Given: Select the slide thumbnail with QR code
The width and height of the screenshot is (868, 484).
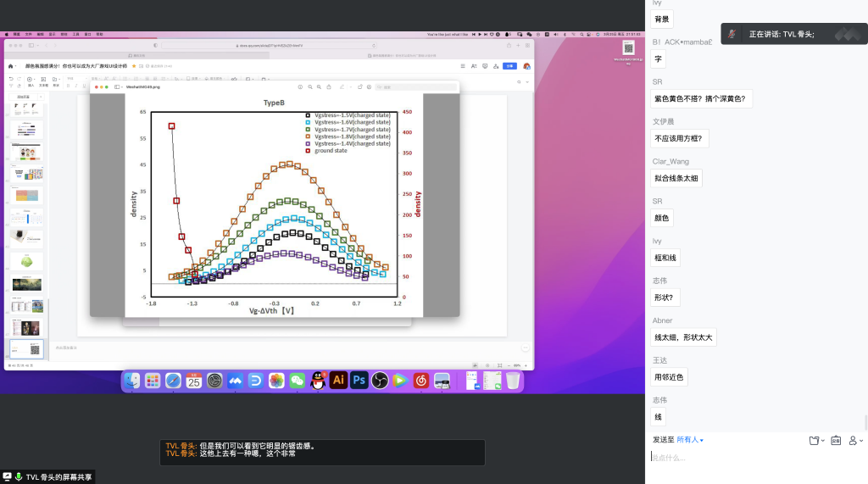Looking at the screenshot, I should click(26, 349).
